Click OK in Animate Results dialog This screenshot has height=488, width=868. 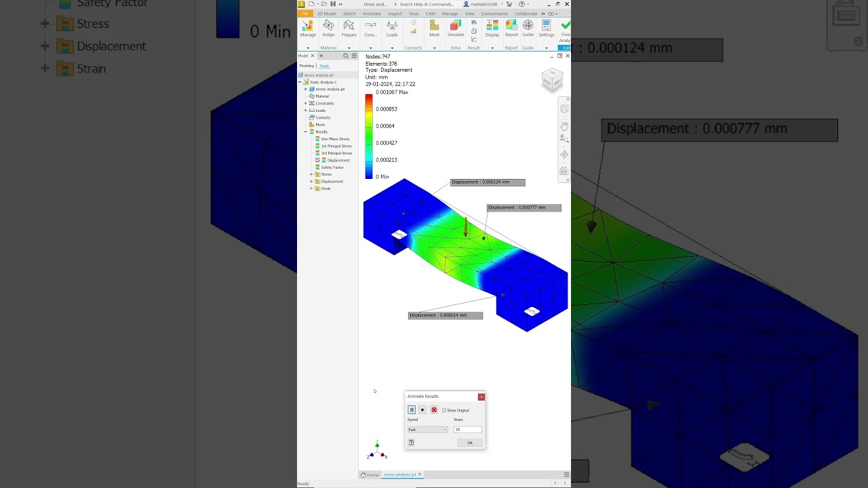pos(470,443)
